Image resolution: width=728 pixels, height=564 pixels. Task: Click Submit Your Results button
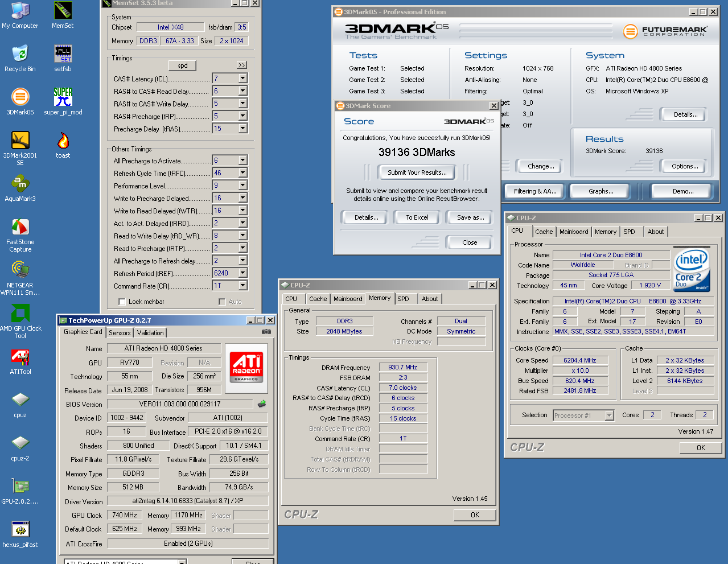(x=417, y=172)
